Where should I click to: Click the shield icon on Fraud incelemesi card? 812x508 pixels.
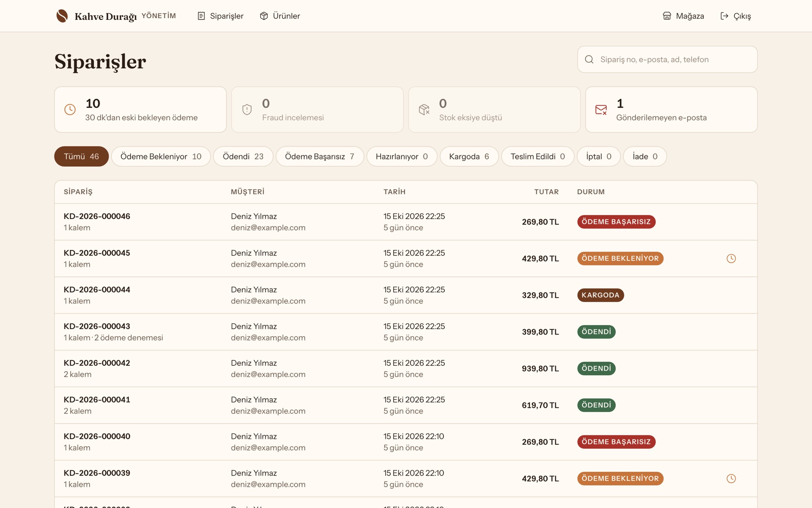[247, 109]
